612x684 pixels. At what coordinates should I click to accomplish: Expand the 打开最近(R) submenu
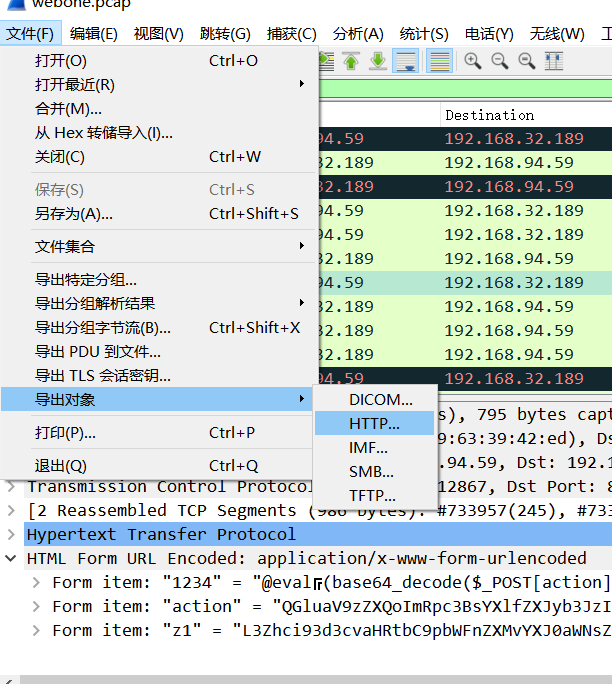click(159, 85)
